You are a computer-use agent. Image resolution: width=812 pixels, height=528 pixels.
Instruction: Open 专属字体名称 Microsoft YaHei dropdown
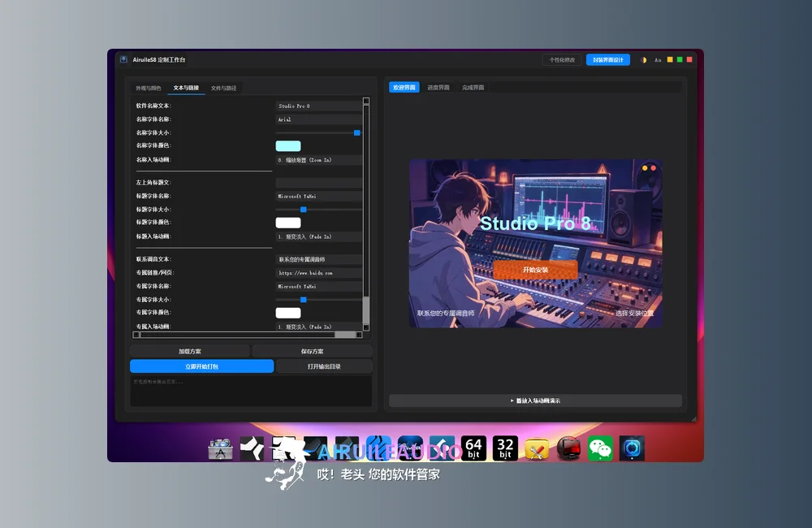[x=318, y=287]
